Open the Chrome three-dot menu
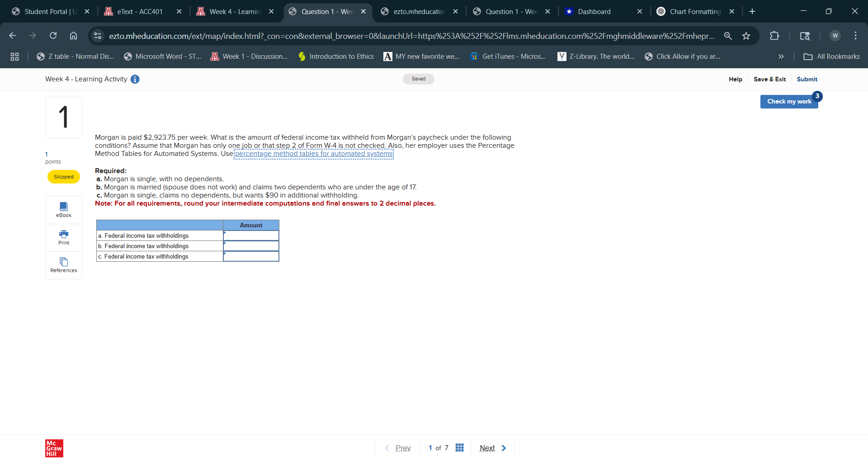The width and height of the screenshot is (868, 461). point(855,36)
